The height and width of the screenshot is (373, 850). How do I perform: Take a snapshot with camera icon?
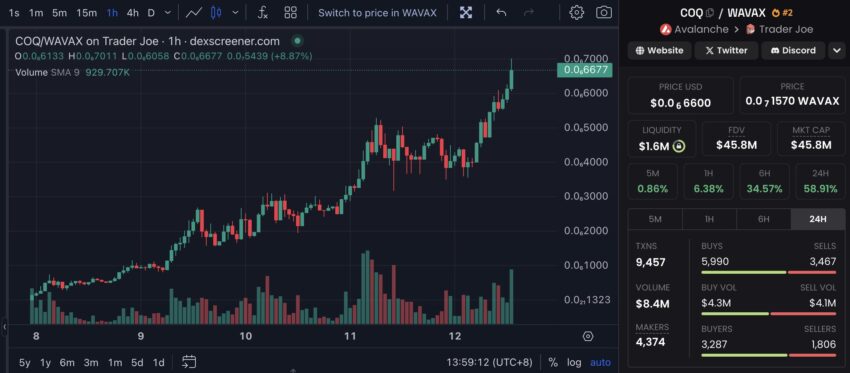click(604, 12)
